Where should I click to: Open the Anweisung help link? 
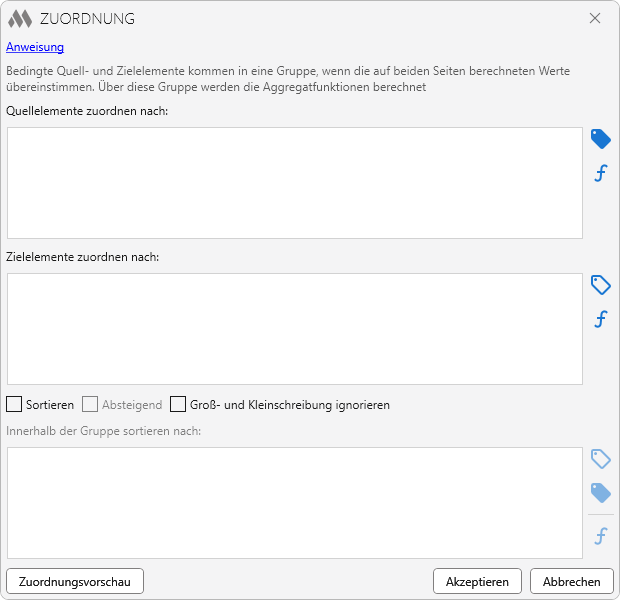tap(35, 47)
